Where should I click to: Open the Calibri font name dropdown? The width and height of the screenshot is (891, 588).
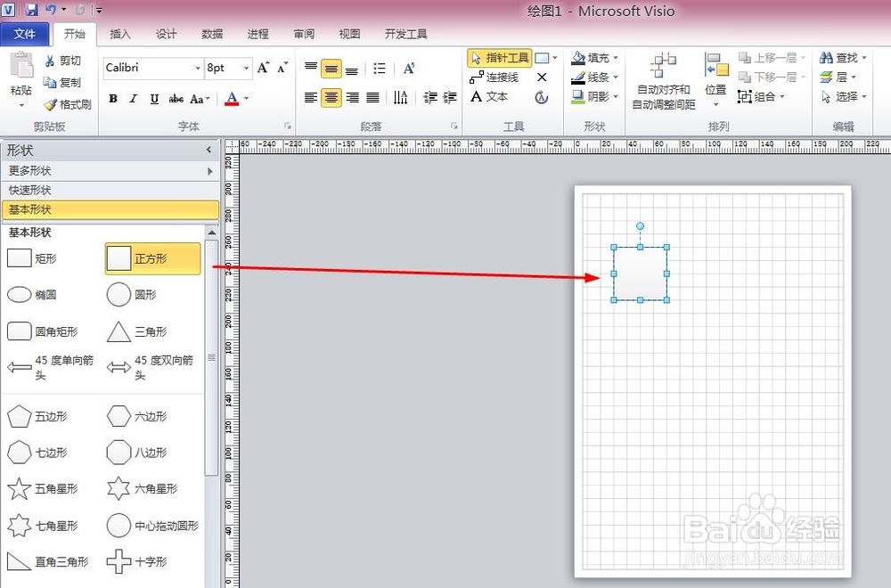click(x=198, y=68)
